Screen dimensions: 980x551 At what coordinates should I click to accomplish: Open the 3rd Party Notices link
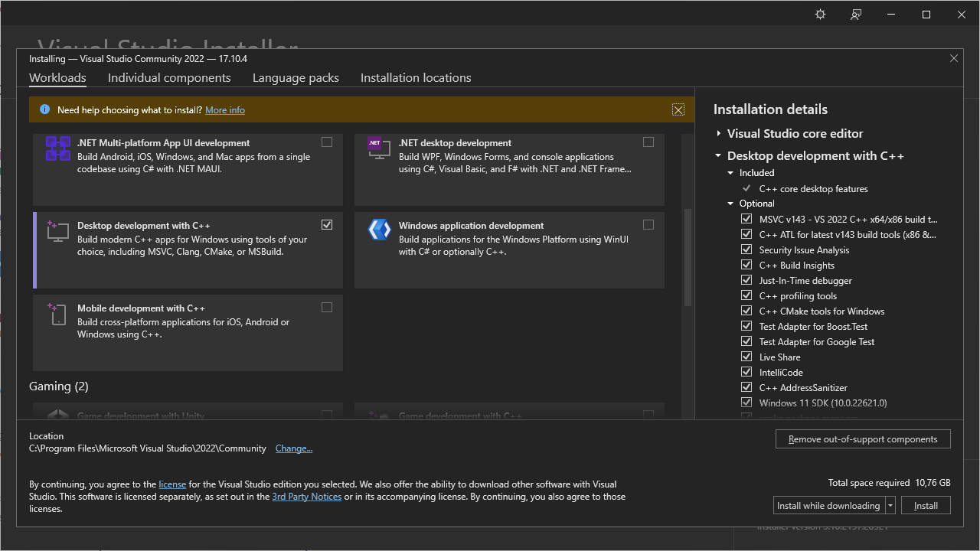[307, 497]
